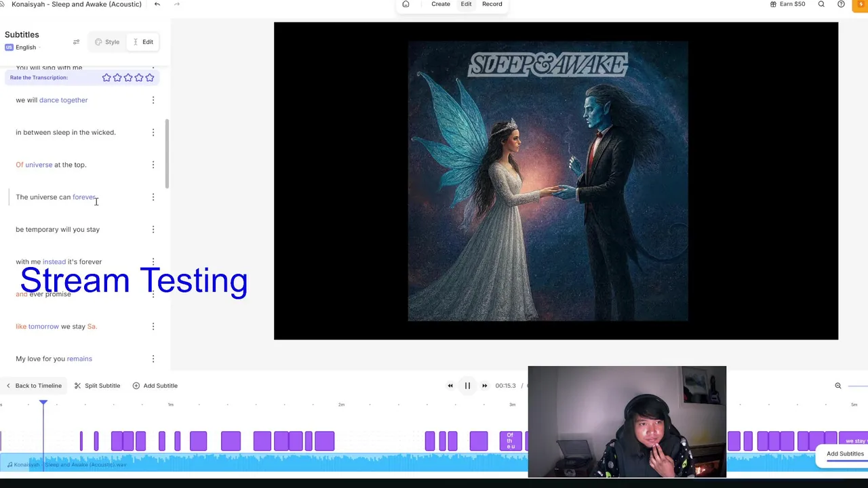Rate transcription with first star
868x488 pixels.
[106, 77]
